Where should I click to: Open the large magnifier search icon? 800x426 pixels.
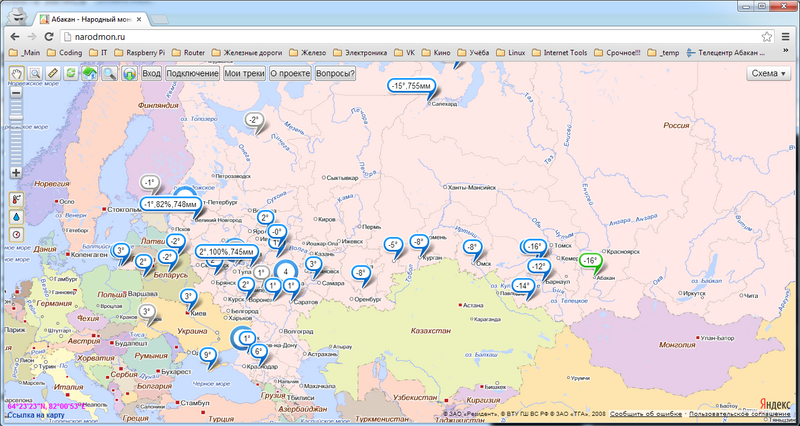coord(109,73)
